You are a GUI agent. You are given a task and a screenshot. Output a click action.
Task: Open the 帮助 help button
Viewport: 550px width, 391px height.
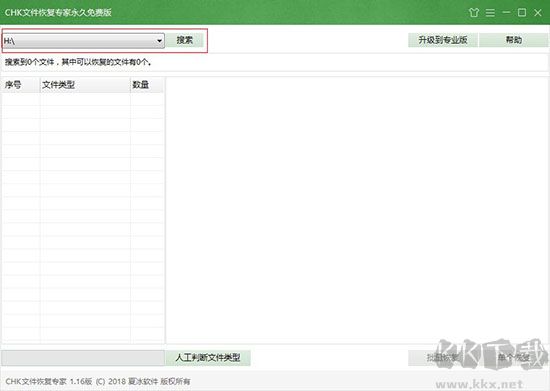coord(513,40)
